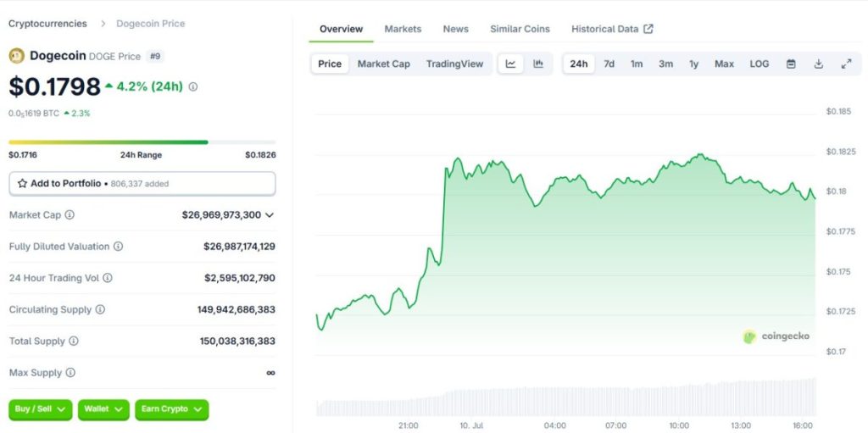Select the 24h time range

(x=579, y=64)
